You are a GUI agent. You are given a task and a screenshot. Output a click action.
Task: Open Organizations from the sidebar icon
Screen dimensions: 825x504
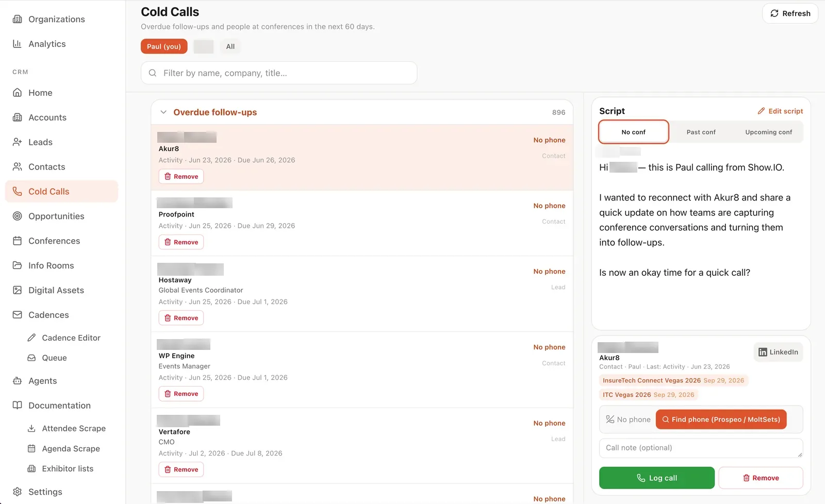click(x=18, y=19)
